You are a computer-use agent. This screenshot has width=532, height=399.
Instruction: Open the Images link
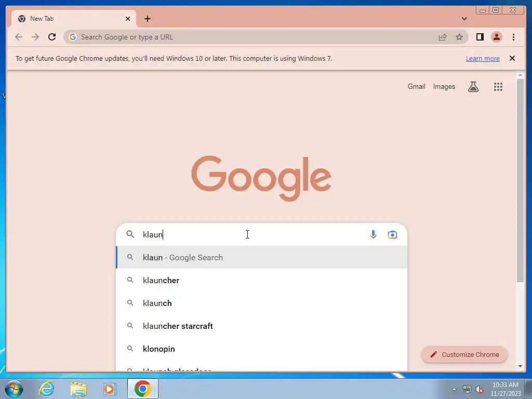[x=444, y=87]
